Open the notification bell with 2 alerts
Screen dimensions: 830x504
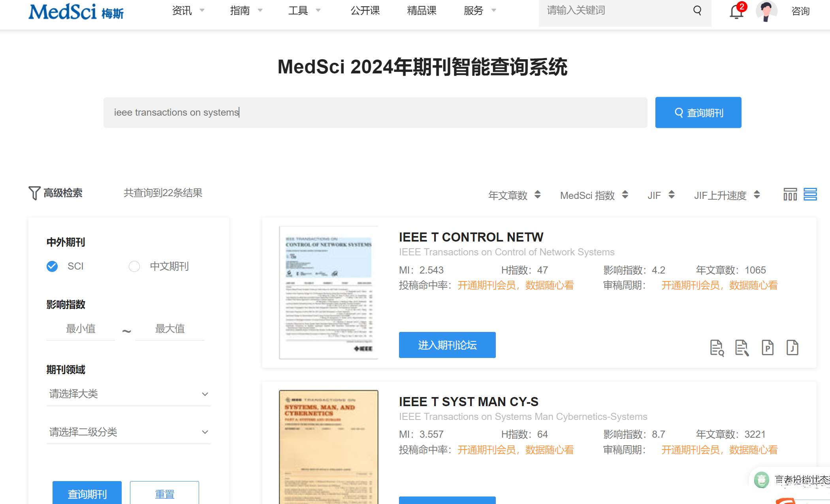pyautogui.click(x=736, y=12)
